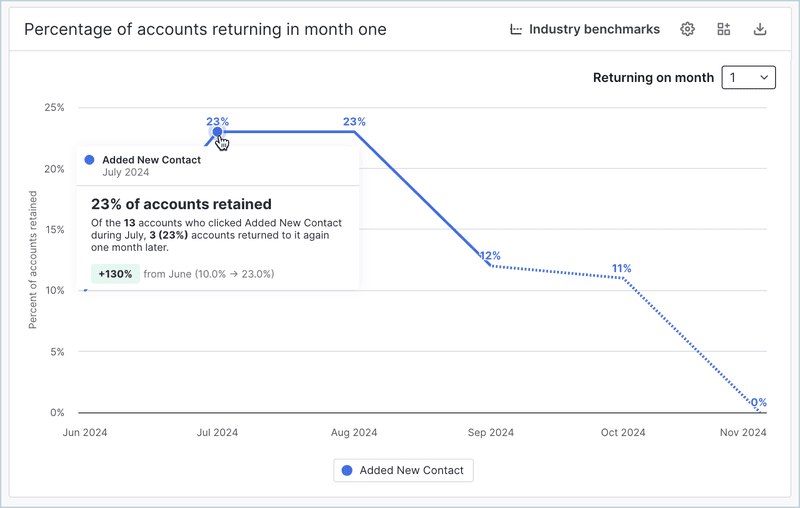
Task: Toggle the Added New Contact legend series
Action: [404, 470]
